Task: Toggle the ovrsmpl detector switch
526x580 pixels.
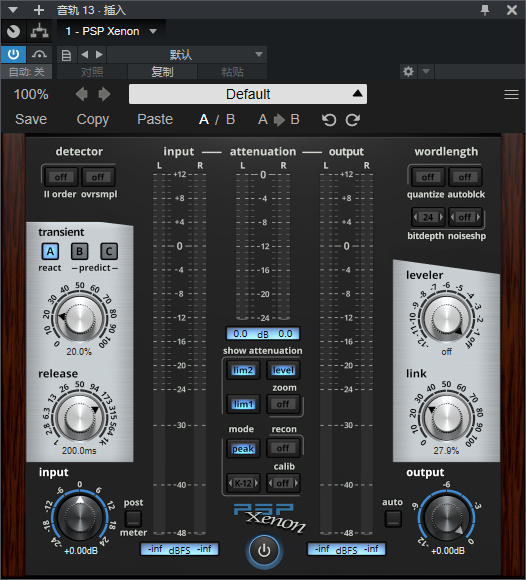Action: click(98, 177)
